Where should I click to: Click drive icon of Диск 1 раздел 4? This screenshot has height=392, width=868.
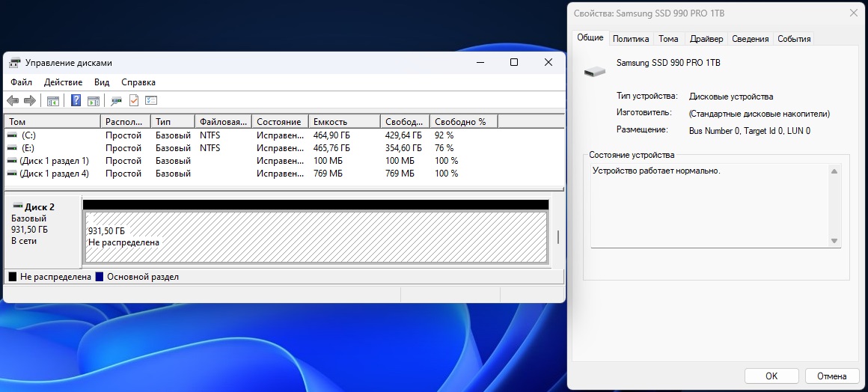[12, 174]
